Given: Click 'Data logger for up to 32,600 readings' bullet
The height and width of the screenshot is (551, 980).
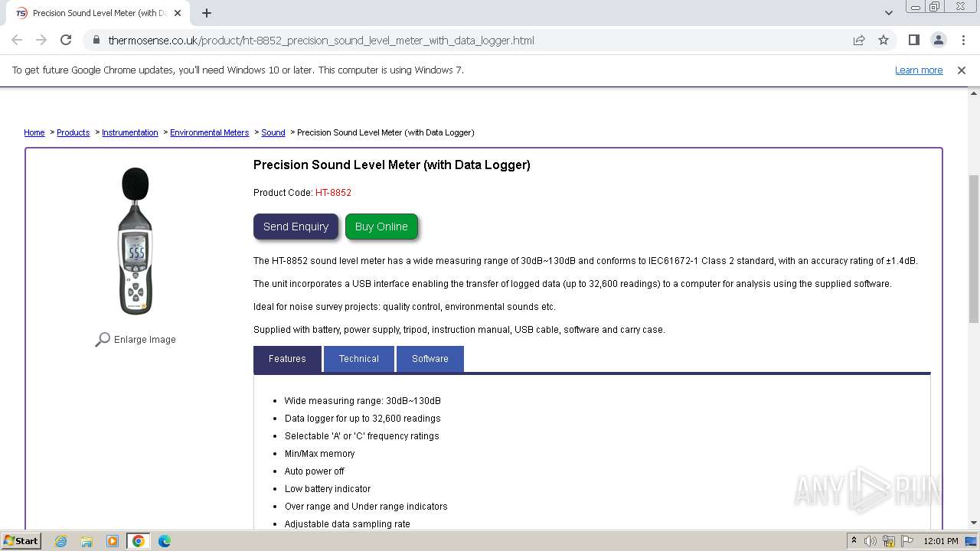Looking at the screenshot, I should pyautogui.click(x=362, y=418).
